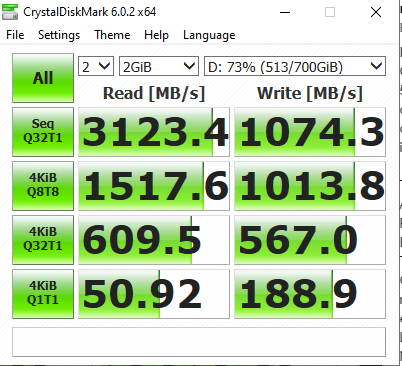Start the Seq Q32T1 test
402x366 pixels.
43,132
